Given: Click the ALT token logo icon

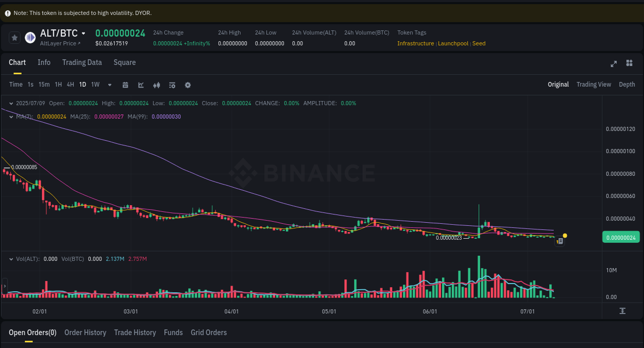Looking at the screenshot, I should [x=30, y=37].
